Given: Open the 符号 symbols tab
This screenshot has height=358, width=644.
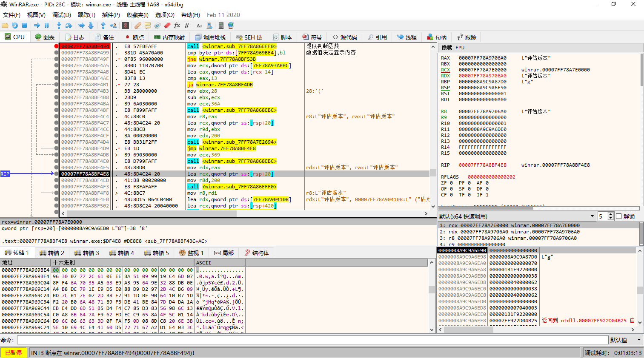Looking at the screenshot, I should click(x=312, y=37).
